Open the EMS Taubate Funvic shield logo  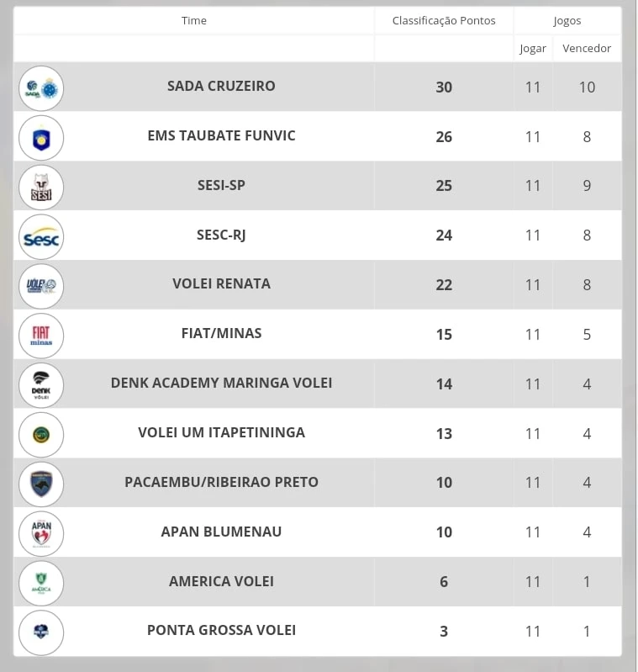pyautogui.click(x=41, y=138)
